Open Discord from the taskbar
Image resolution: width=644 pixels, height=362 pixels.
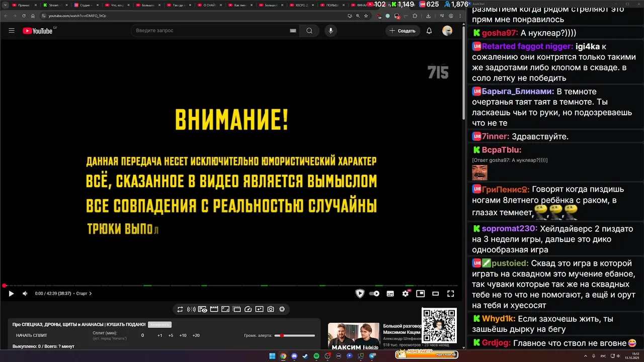tap(294, 356)
